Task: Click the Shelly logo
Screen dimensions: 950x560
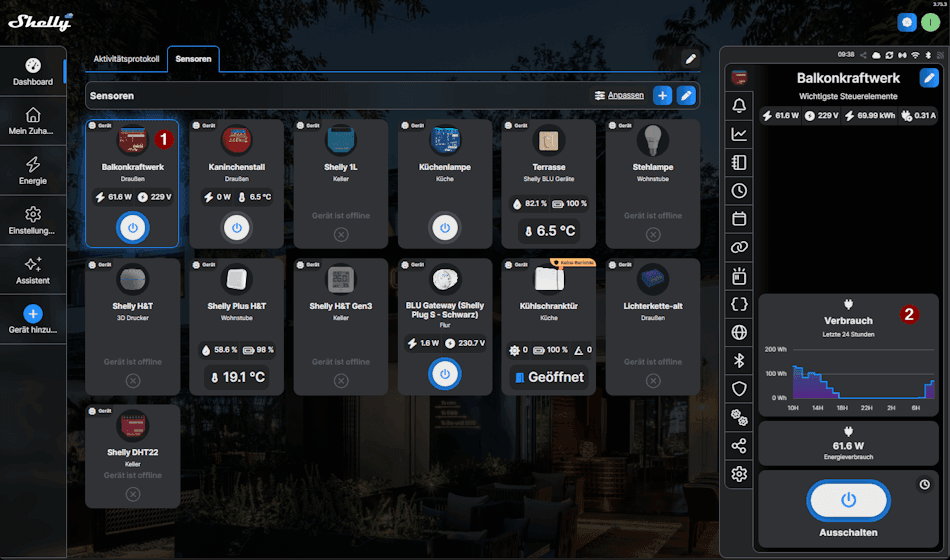Action: pyautogui.click(x=40, y=22)
